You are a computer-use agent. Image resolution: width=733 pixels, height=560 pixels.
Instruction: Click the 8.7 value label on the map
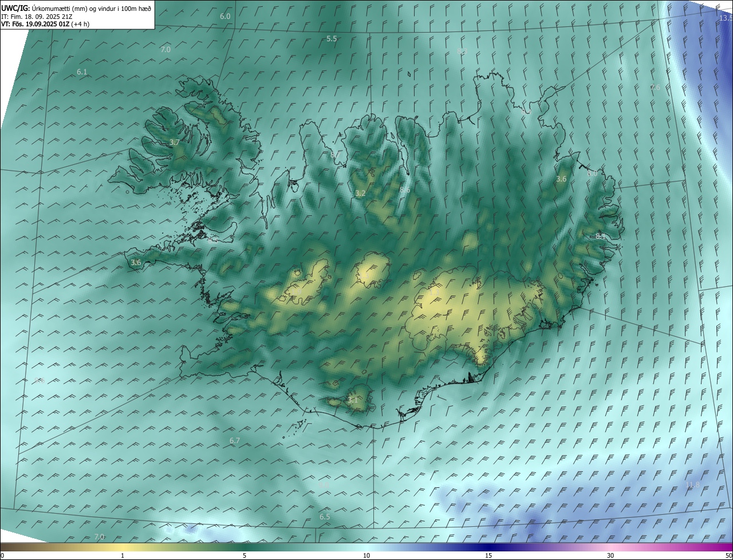[336, 155]
